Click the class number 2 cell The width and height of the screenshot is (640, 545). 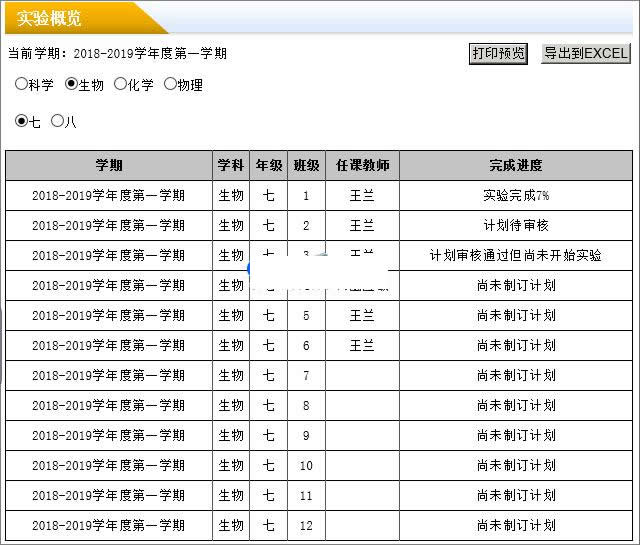(x=307, y=225)
